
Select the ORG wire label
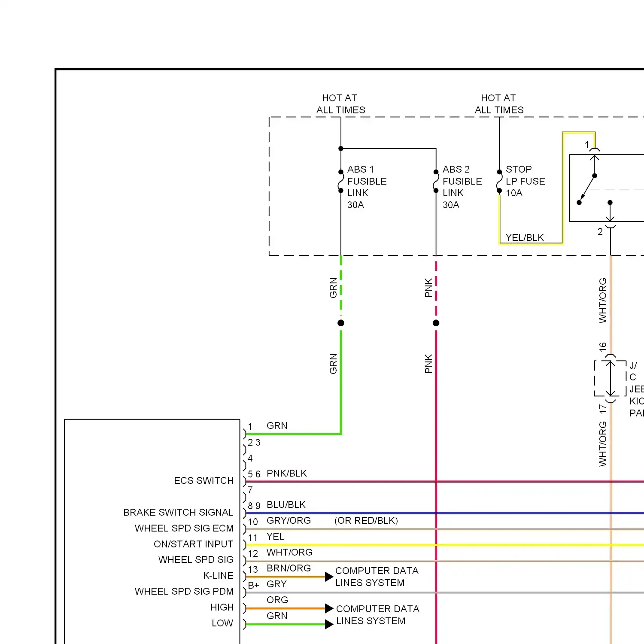[x=277, y=600]
